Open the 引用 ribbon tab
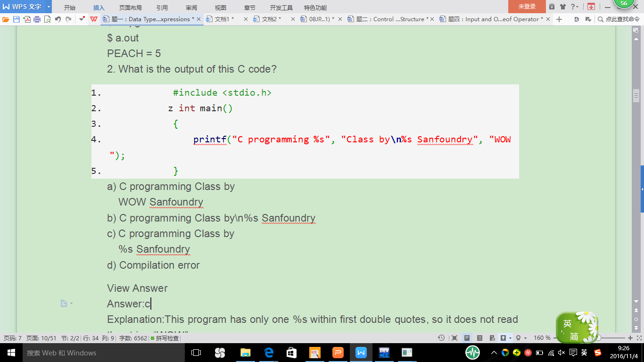 coord(162,8)
